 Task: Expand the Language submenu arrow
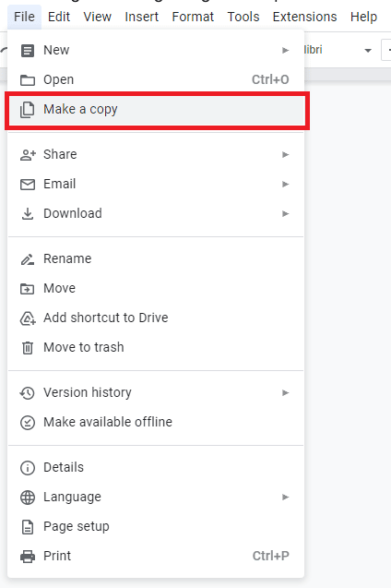[x=285, y=498]
